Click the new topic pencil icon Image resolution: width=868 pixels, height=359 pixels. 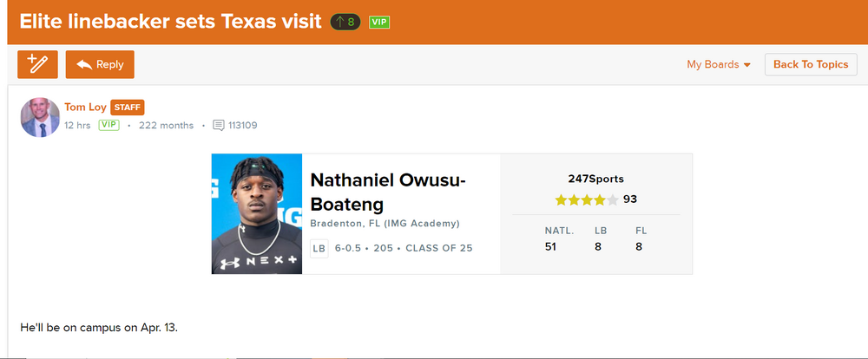(37, 64)
